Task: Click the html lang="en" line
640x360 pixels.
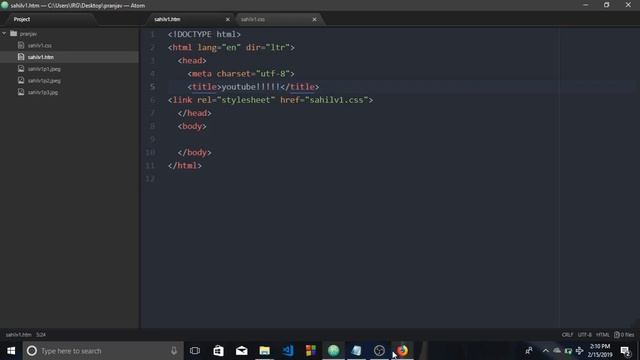Action: (x=231, y=47)
